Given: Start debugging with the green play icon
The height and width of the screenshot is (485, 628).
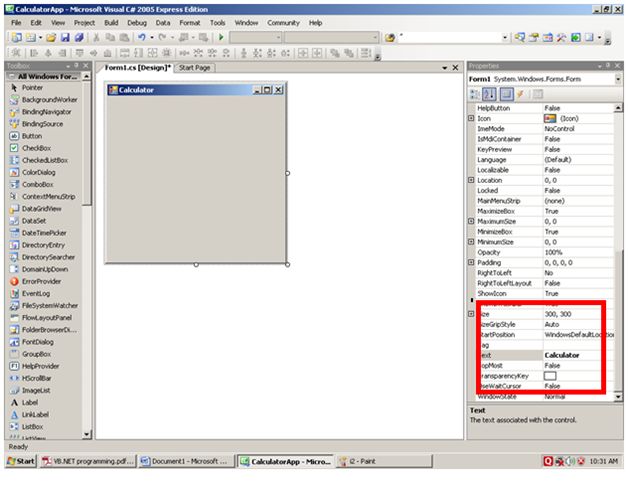Looking at the screenshot, I should tap(221, 37).
